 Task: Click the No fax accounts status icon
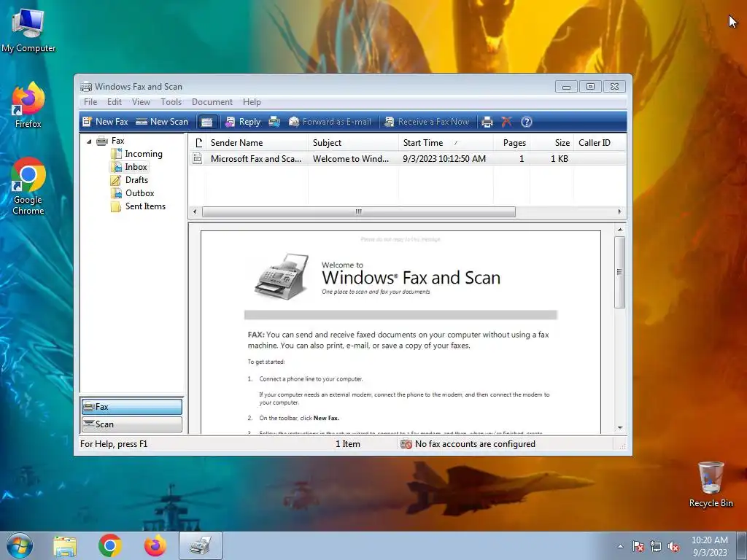tap(406, 444)
